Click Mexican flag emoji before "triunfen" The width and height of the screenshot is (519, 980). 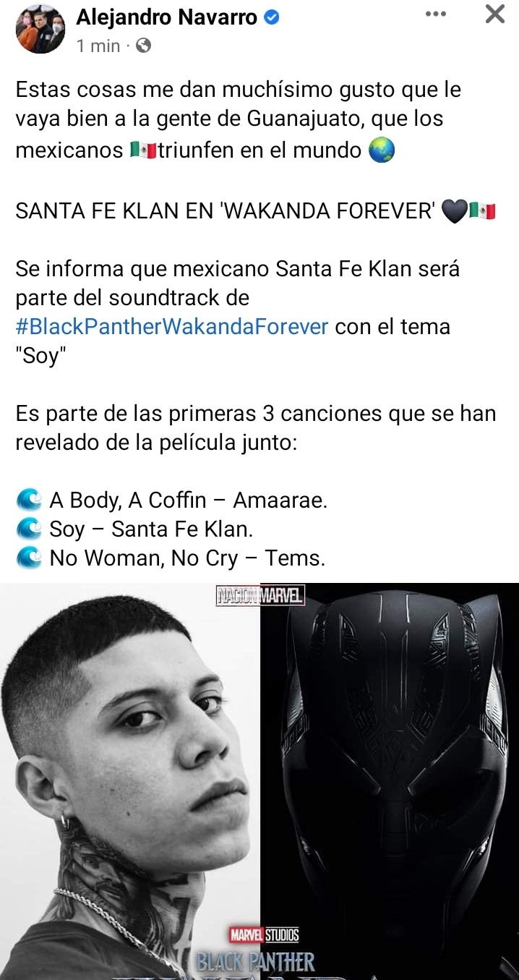pos(143,150)
